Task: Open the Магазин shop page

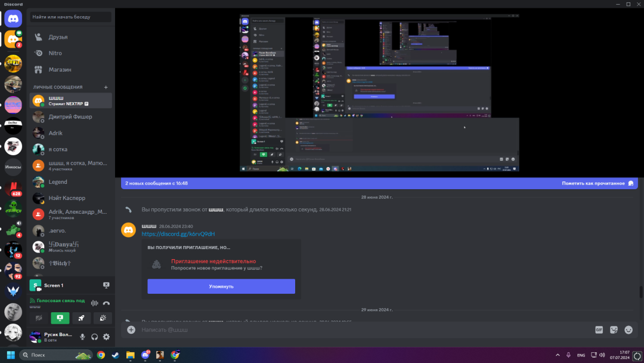Action: click(70, 69)
